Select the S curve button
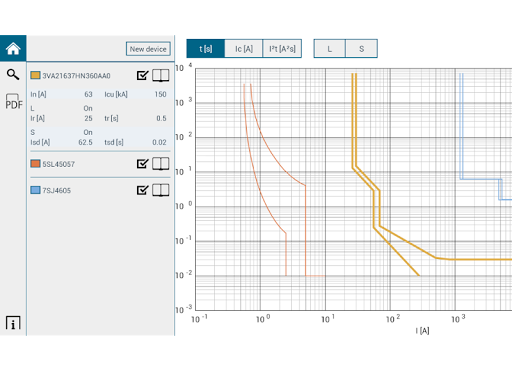The image size is (512, 371). (x=362, y=49)
